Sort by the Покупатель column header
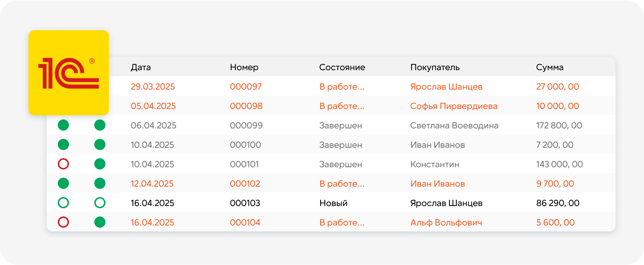Image resolution: width=644 pixels, height=265 pixels. click(x=435, y=68)
